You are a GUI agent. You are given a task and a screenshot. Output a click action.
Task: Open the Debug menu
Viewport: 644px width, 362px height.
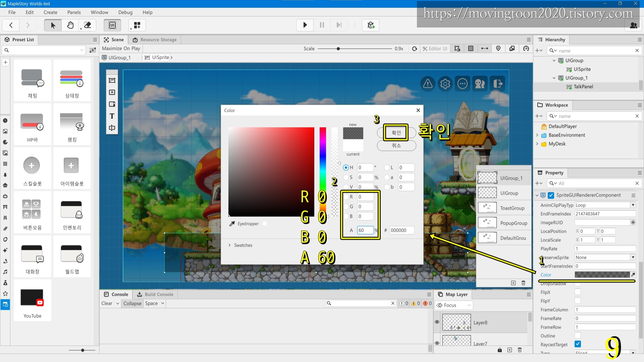125,12
